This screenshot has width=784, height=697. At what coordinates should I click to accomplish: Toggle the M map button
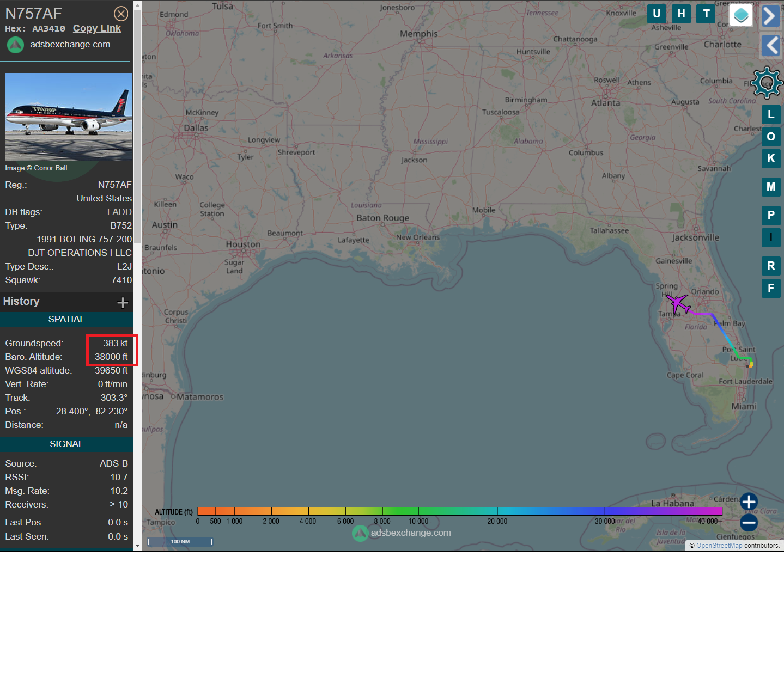[x=771, y=187]
